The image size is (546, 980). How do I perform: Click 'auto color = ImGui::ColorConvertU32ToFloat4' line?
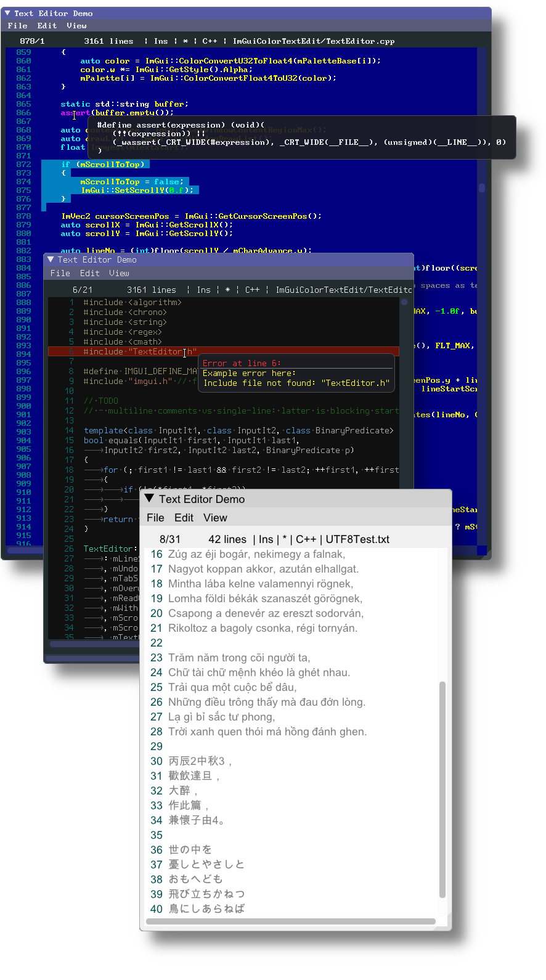point(230,61)
